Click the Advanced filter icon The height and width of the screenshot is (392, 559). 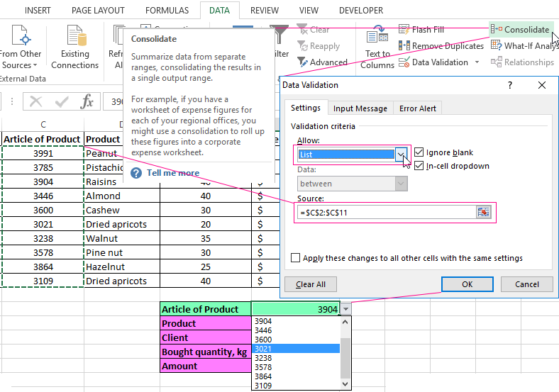pyautogui.click(x=302, y=62)
